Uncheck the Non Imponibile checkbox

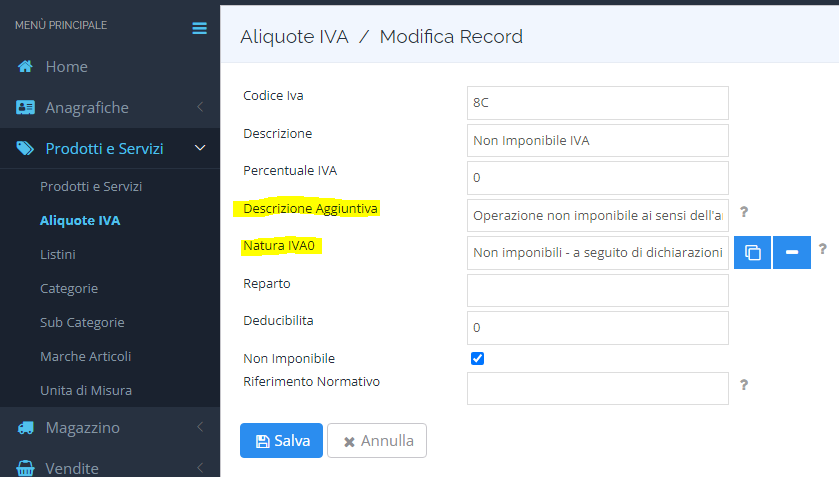(477, 358)
